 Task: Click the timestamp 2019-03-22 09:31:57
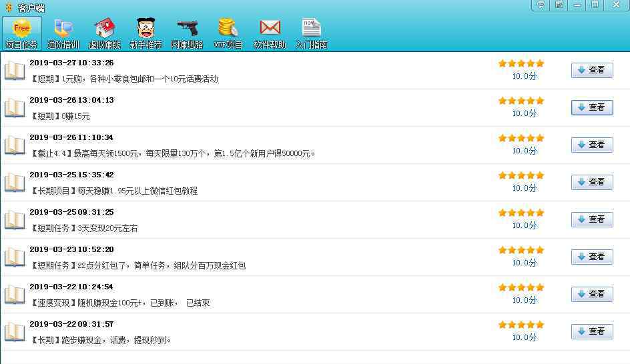pyautogui.click(x=71, y=324)
